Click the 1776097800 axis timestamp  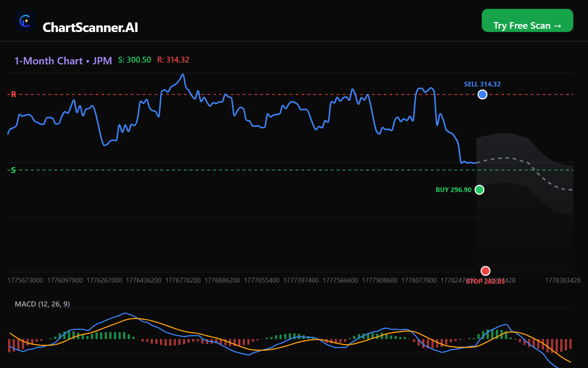[65, 280]
